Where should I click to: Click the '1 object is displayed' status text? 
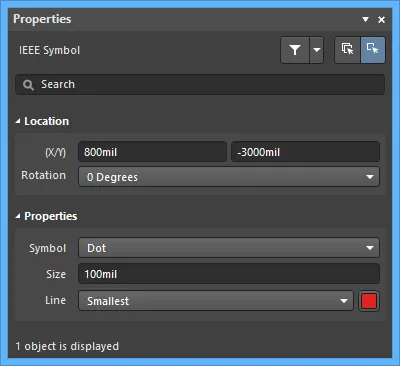(x=67, y=346)
